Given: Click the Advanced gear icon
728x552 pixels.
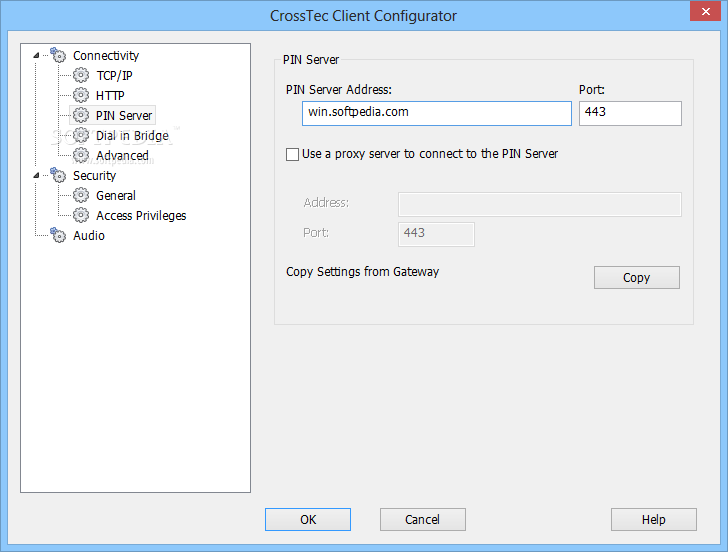Looking at the screenshot, I should tap(81, 155).
